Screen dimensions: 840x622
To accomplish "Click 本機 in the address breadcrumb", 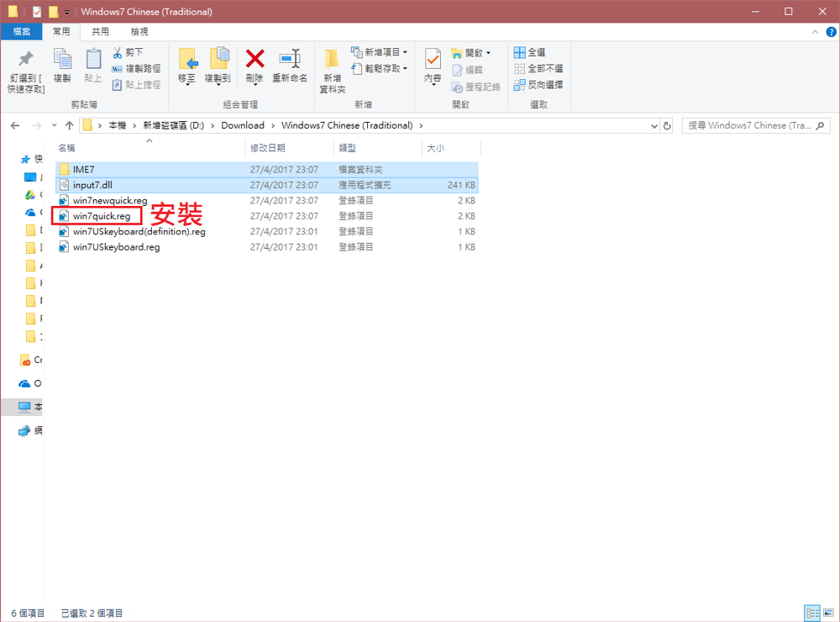I will (118, 125).
